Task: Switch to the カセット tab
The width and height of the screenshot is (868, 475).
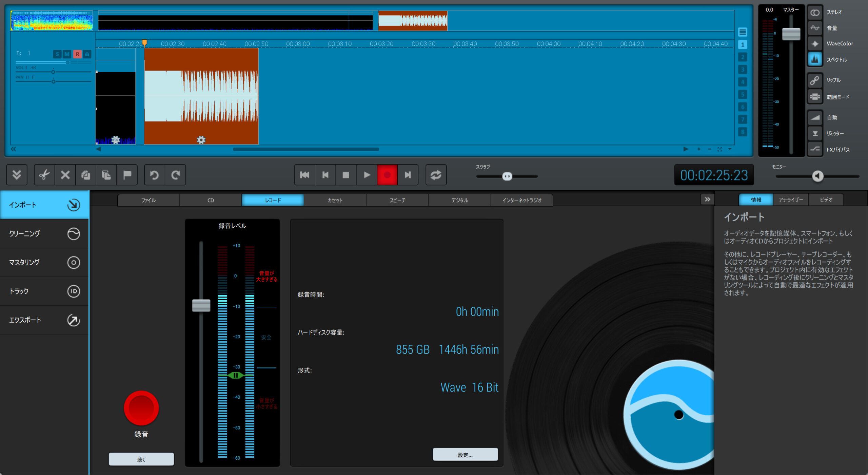Action: click(335, 200)
